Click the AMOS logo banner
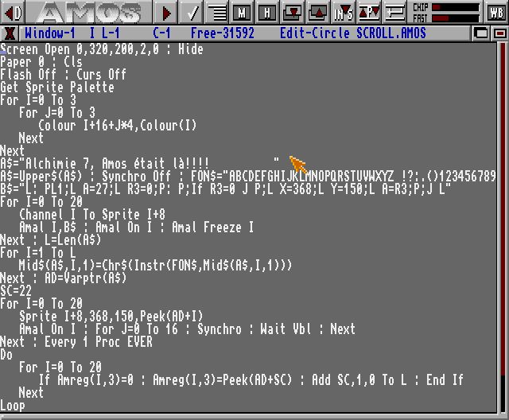Viewport: 509px width, 420px height. point(88,13)
